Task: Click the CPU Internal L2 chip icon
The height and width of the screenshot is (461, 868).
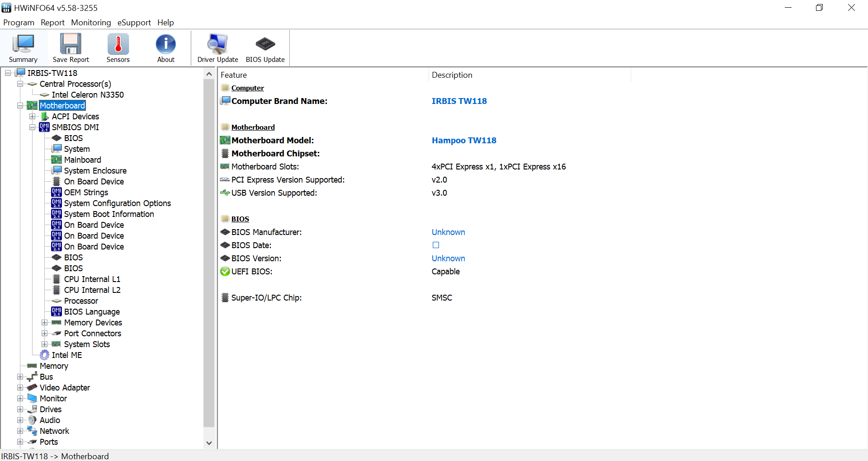Action: click(57, 290)
